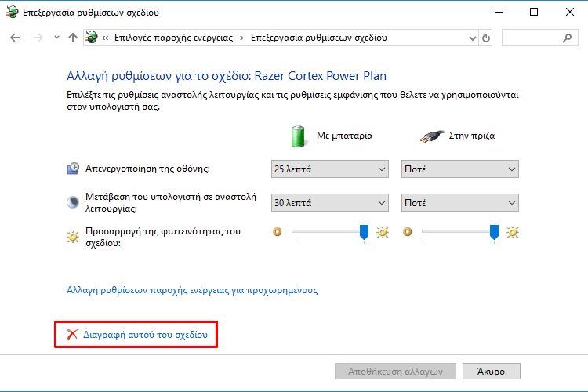
Task: Click the "Αποθήκευση αλλαγών" button
Action: [x=395, y=372]
